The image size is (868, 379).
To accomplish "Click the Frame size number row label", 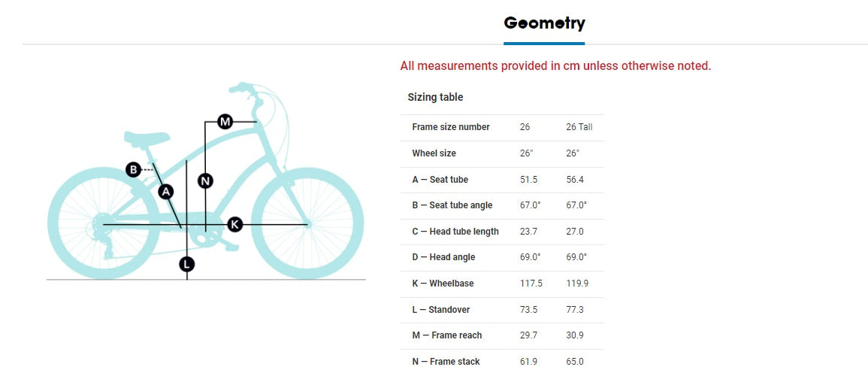I will coord(451,127).
